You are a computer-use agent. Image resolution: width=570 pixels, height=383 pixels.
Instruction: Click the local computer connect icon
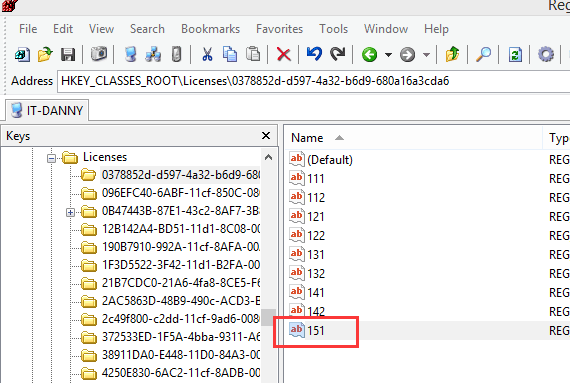pos(130,55)
